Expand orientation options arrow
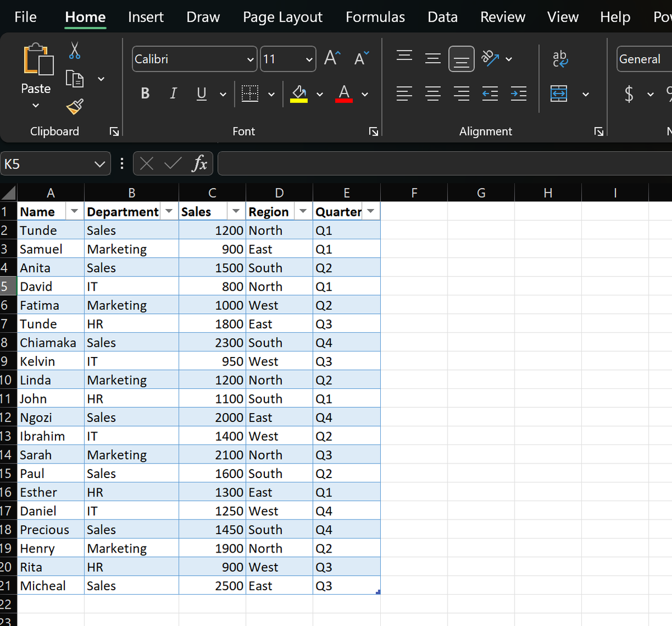Screen dimensions: 672x626 click(x=508, y=59)
